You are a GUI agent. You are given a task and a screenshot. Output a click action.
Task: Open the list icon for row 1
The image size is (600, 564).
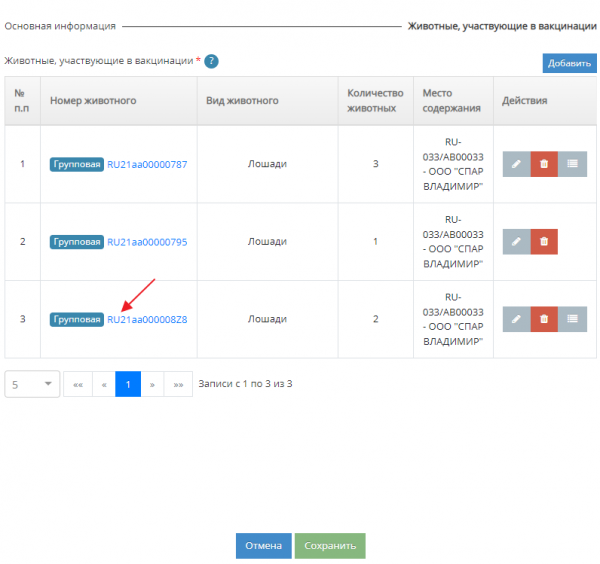point(572,164)
